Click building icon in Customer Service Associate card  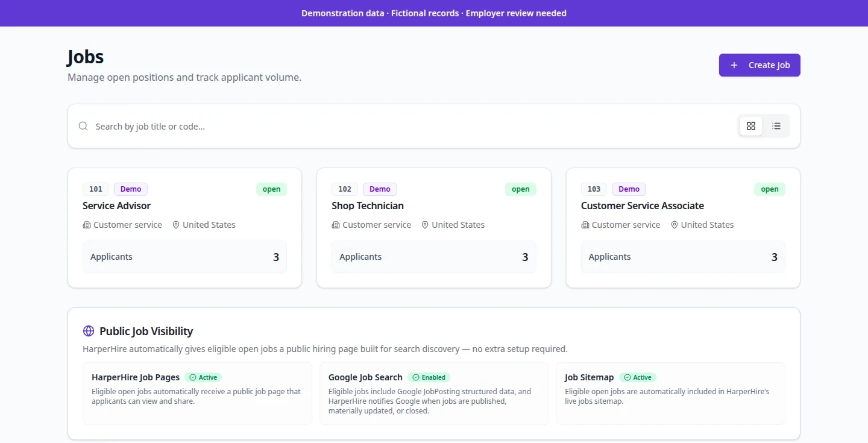pyautogui.click(x=585, y=225)
